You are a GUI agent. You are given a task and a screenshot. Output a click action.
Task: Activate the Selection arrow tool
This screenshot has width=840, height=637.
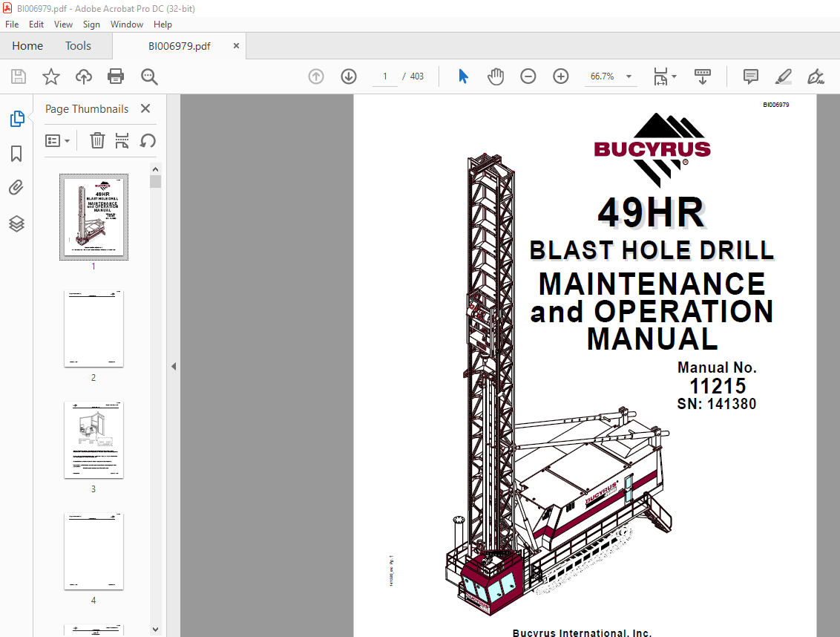click(x=463, y=76)
